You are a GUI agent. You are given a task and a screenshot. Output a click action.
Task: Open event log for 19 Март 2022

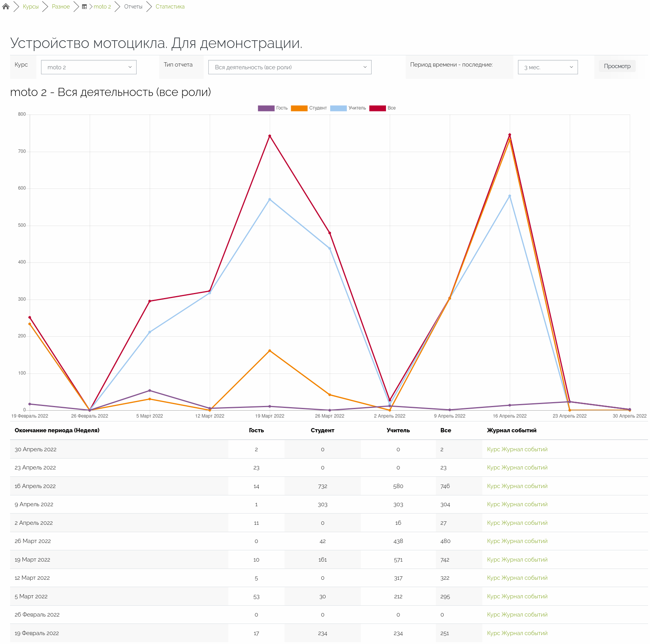click(517, 560)
